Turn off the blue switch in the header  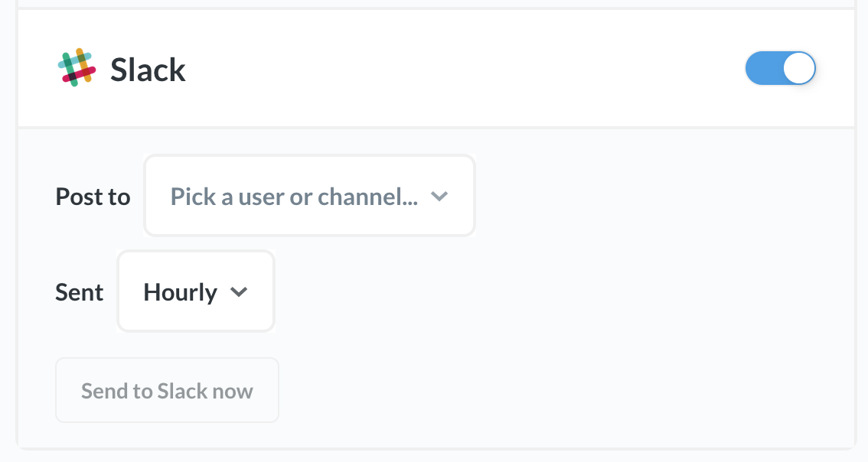click(781, 68)
